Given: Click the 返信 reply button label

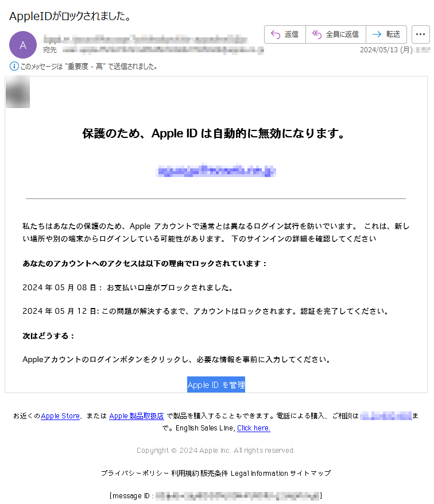Looking at the screenshot, I should click(292, 34).
